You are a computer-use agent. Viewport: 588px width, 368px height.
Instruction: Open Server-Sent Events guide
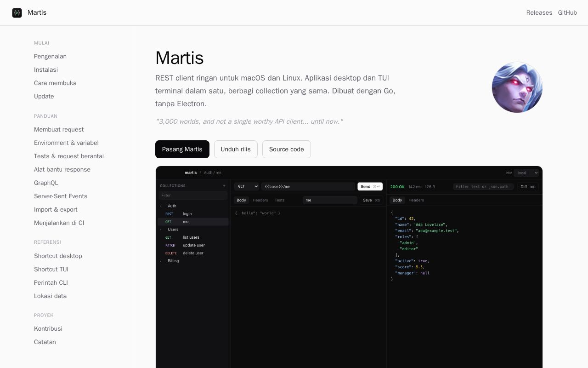(x=61, y=196)
